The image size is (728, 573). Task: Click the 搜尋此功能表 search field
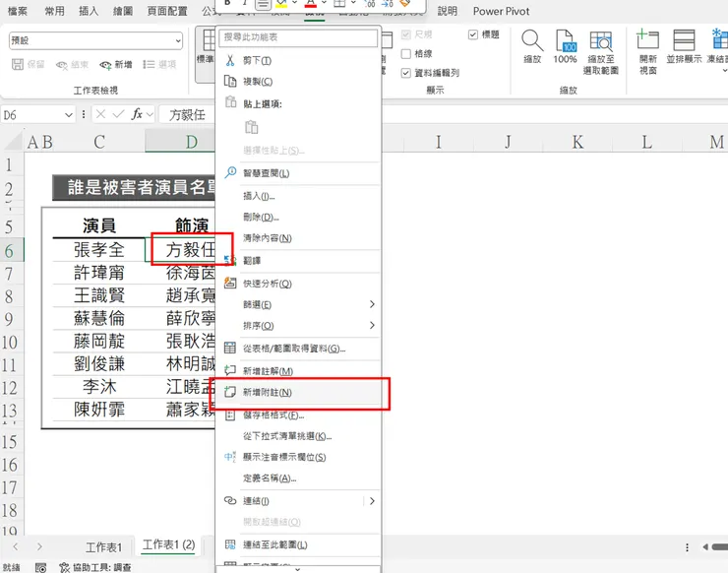pyautogui.click(x=298, y=37)
